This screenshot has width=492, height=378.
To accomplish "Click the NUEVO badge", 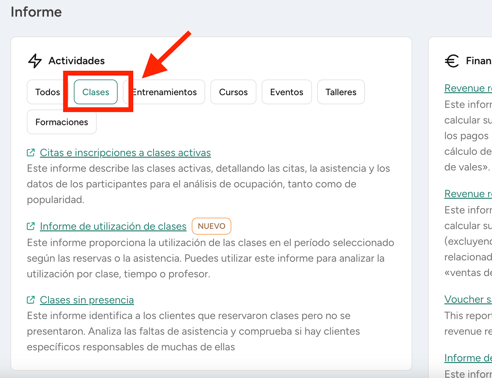I will point(211,226).
